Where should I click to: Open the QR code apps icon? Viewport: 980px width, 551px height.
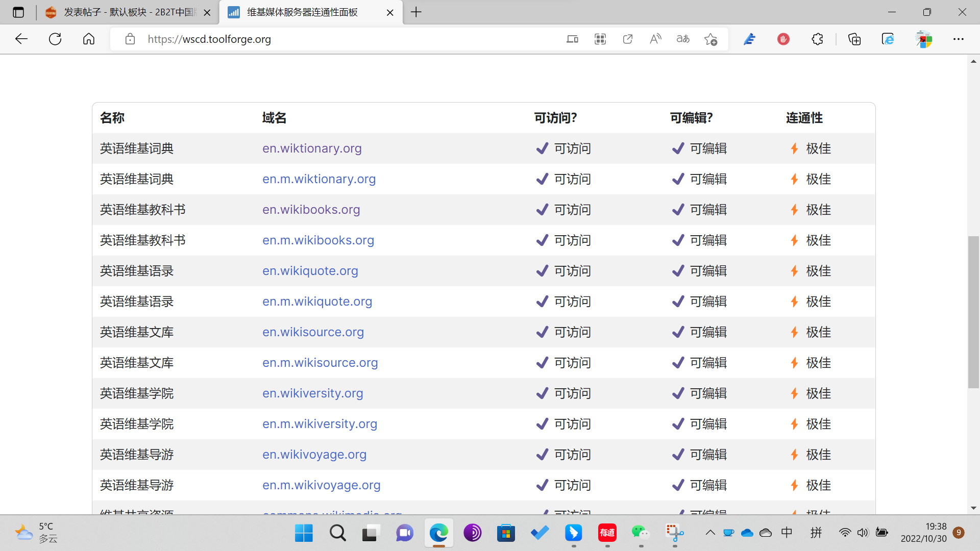point(600,39)
